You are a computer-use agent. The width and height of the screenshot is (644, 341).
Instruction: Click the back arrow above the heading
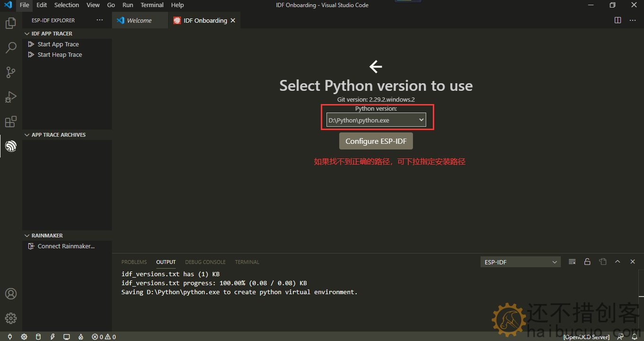376,67
